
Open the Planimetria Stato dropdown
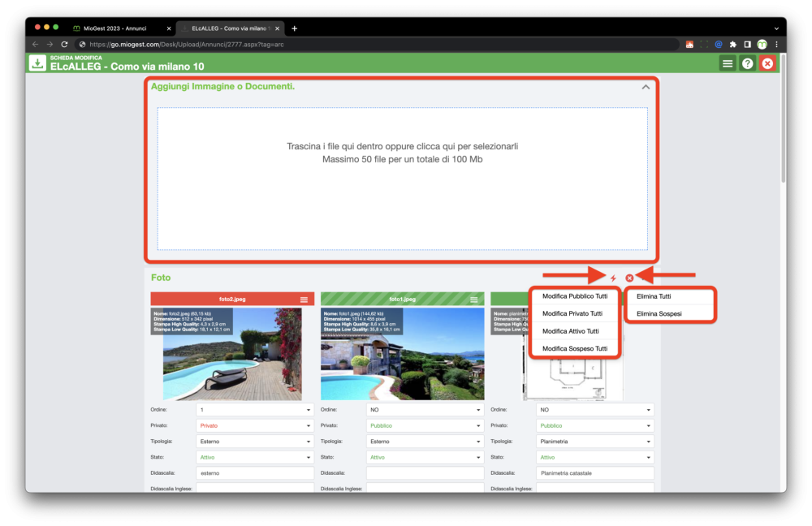[594, 457]
